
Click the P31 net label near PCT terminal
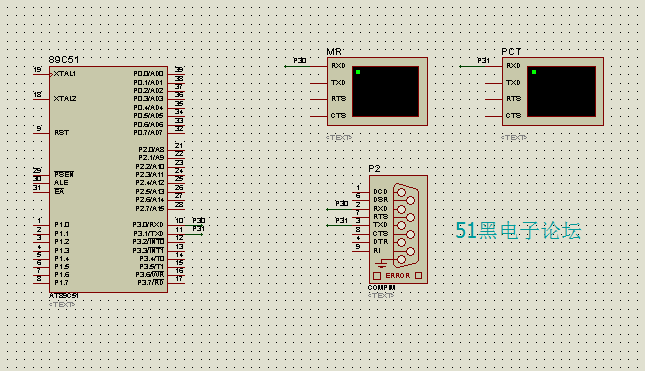pos(483,60)
